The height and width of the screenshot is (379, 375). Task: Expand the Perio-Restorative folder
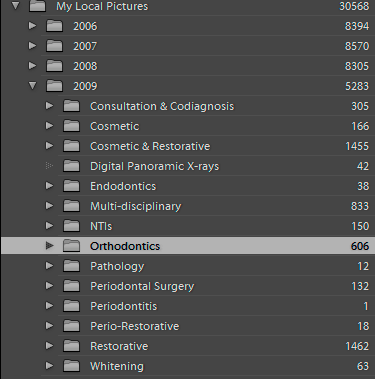coord(49,326)
